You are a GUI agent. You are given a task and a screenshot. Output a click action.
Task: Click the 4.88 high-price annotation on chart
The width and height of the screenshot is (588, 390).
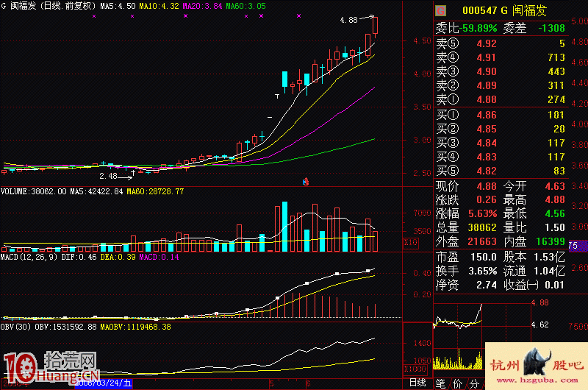(348, 20)
